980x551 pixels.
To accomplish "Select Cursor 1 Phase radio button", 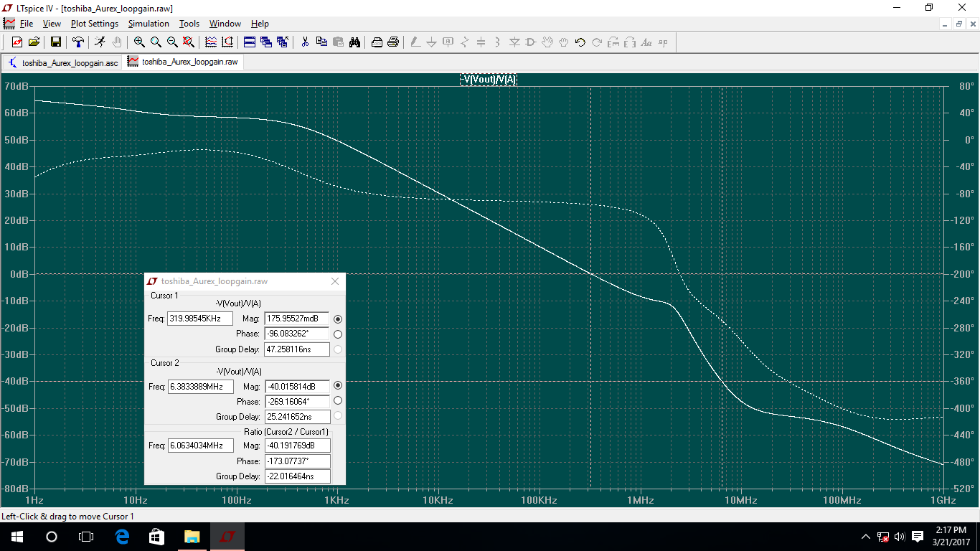I will [338, 334].
